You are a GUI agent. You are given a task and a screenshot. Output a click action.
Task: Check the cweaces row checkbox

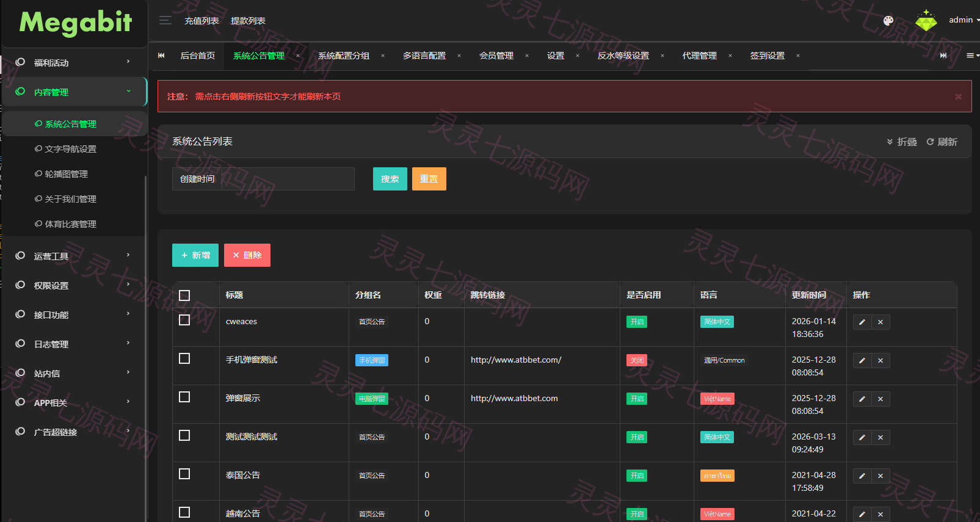[x=184, y=320]
